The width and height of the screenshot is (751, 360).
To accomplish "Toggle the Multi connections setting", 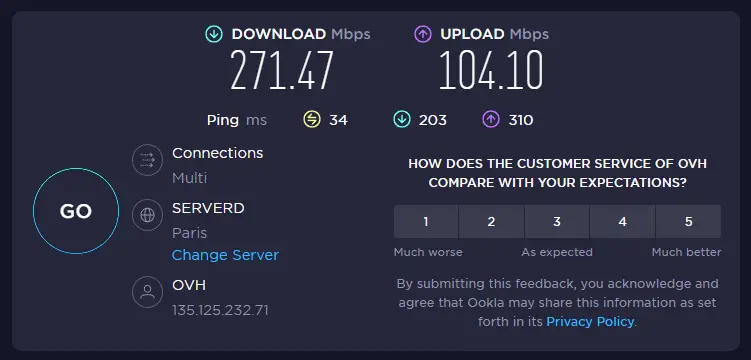I will pos(190,178).
